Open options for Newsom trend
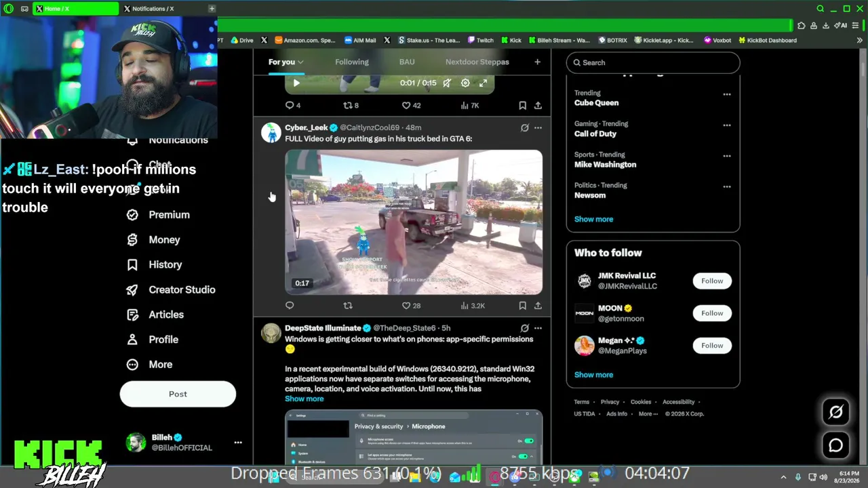This screenshot has height=488, width=868. (x=727, y=186)
